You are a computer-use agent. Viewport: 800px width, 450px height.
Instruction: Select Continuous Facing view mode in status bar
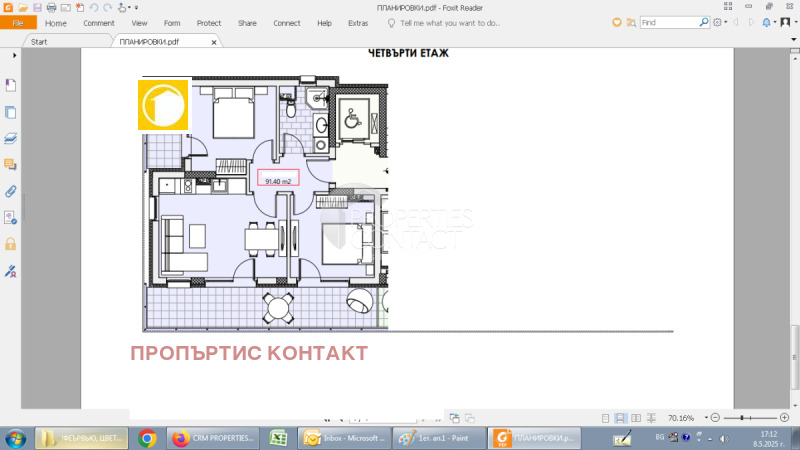(652, 418)
